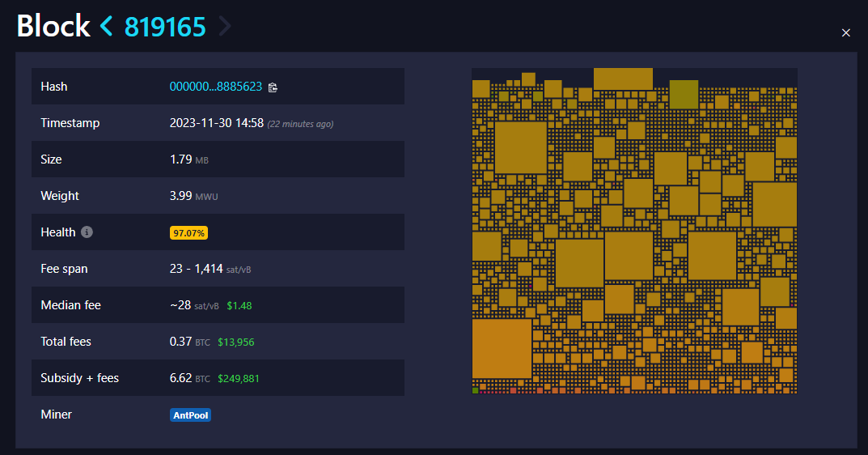
Task: Click the Timestamp row label
Action: tap(70, 123)
